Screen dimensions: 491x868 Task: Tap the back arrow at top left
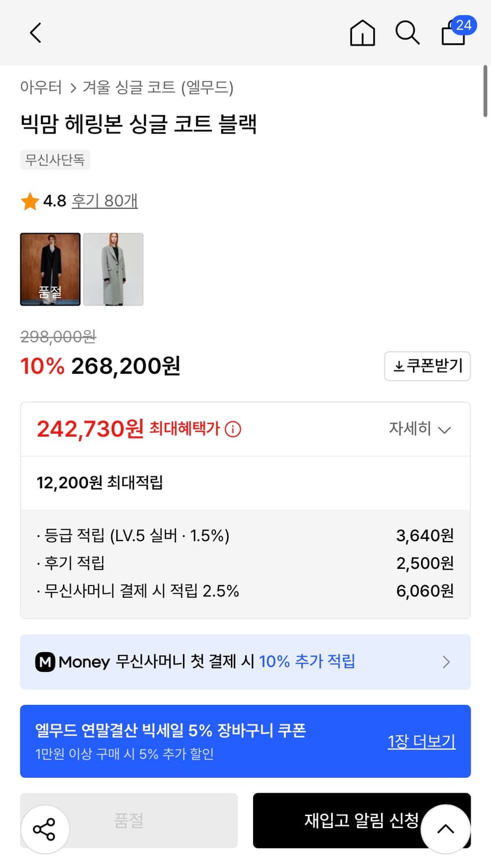click(x=35, y=33)
